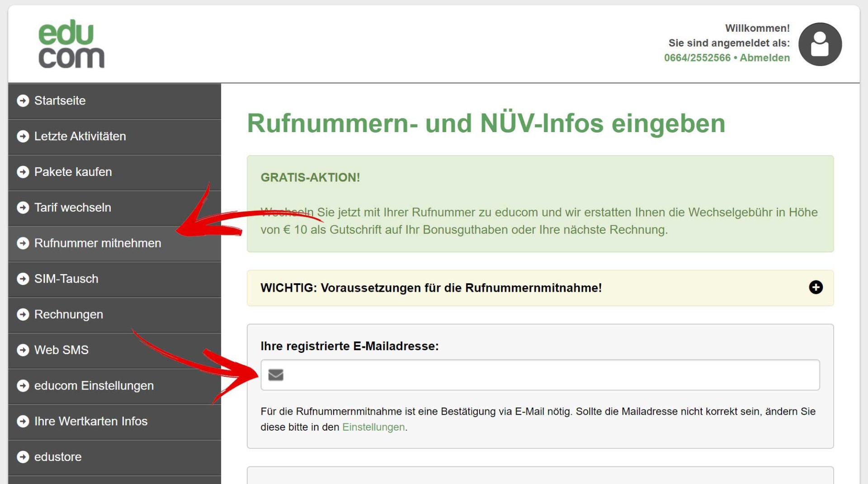The width and height of the screenshot is (868, 484).
Task: Click the arrow icon beside SIM-Tausch
Action: click(22, 279)
